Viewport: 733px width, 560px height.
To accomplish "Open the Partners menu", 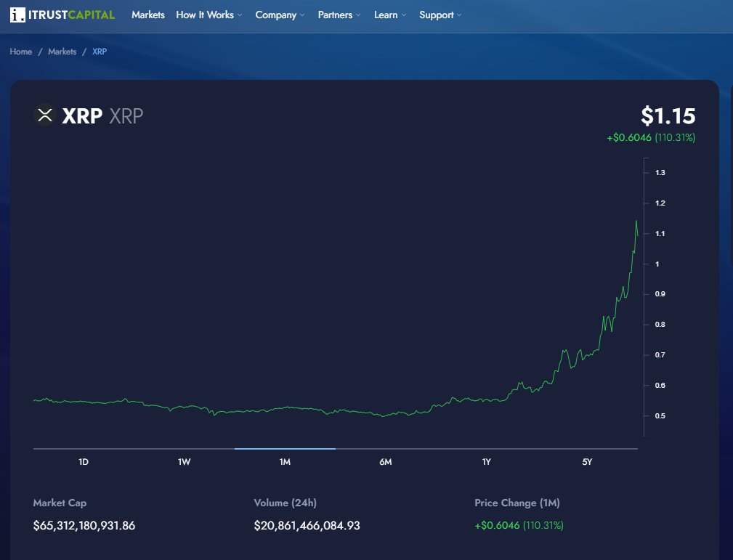I will click(335, 15).
